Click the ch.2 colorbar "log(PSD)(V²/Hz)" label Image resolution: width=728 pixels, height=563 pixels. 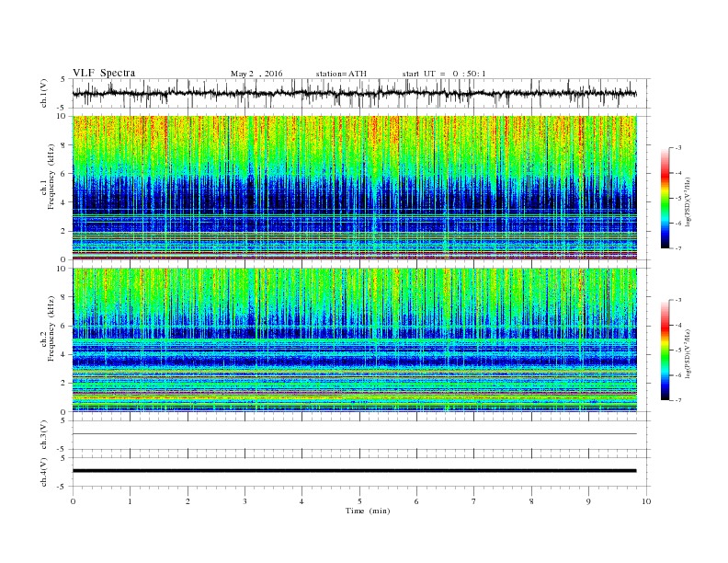click(688, 354)
